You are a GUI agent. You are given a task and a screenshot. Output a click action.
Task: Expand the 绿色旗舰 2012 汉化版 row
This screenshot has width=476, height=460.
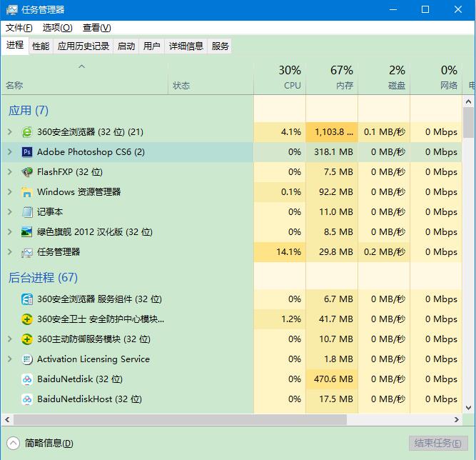click(x=10, y=232)
